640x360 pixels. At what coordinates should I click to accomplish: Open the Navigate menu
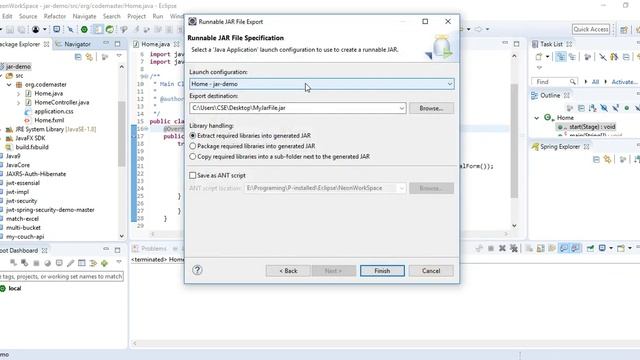click(84, 16)
